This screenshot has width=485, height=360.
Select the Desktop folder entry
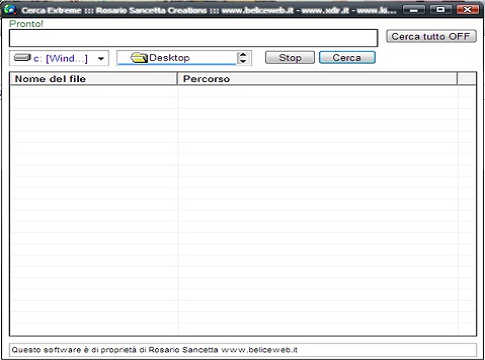pos(177,58)
